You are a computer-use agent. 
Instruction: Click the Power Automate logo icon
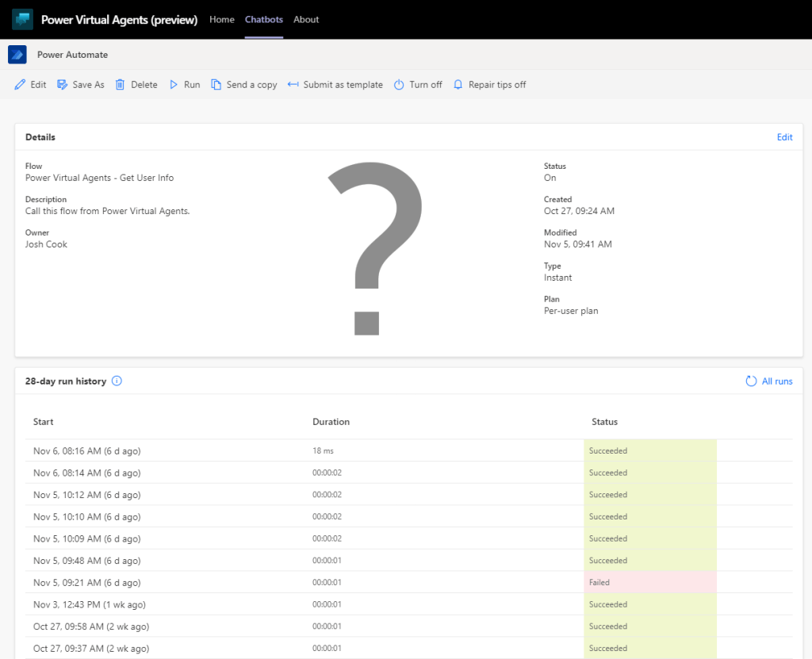click(x=17, y=55)
